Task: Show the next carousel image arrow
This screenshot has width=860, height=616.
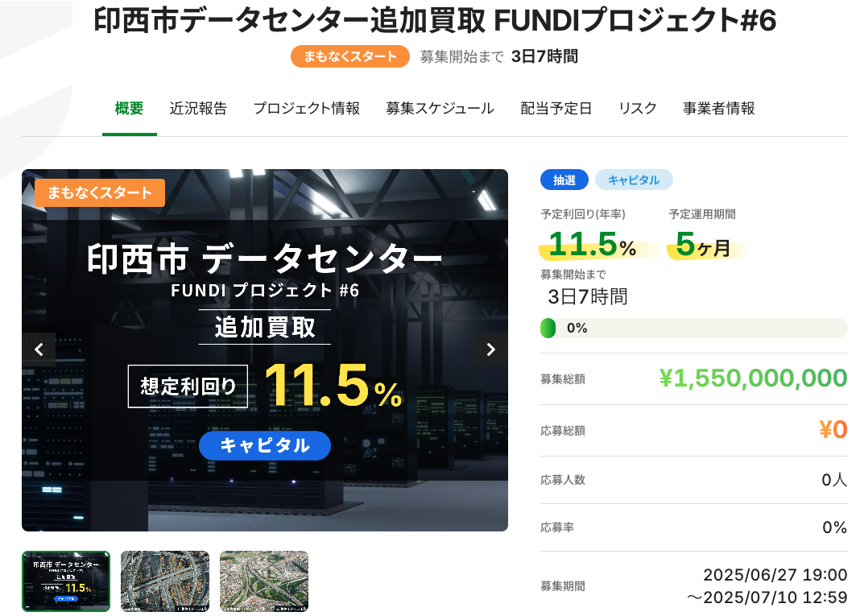Action: click(491, 349)
